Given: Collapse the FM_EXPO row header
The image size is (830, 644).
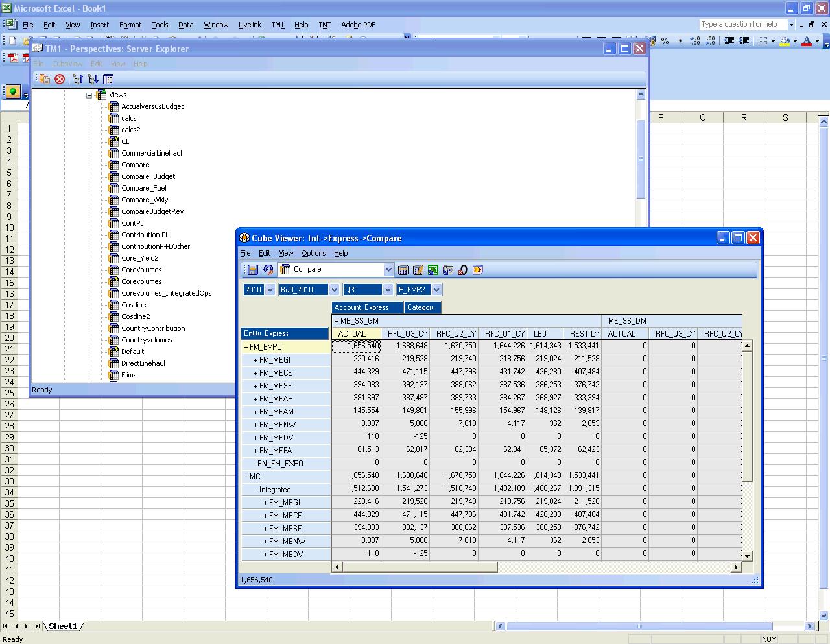Looking at the screenshot, I should [246, 347].
